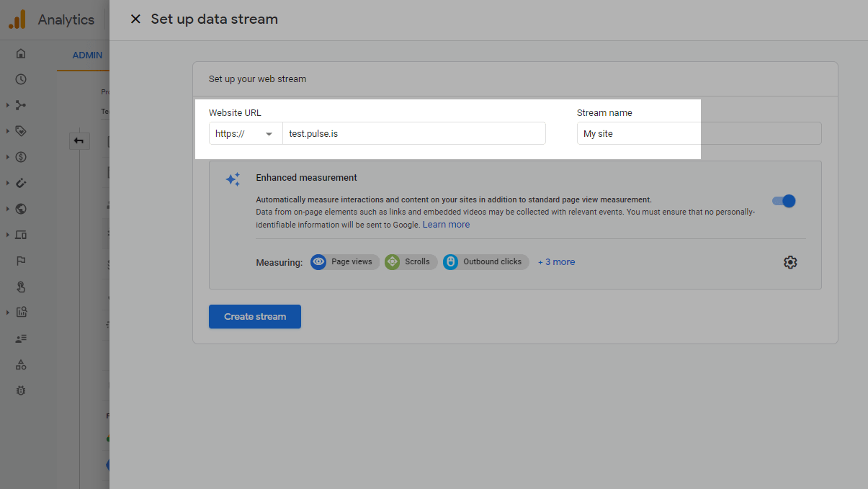Viewport: 868px width, 489px height.
Task: Open the DebugView bug icon
Action: [21, 390]
